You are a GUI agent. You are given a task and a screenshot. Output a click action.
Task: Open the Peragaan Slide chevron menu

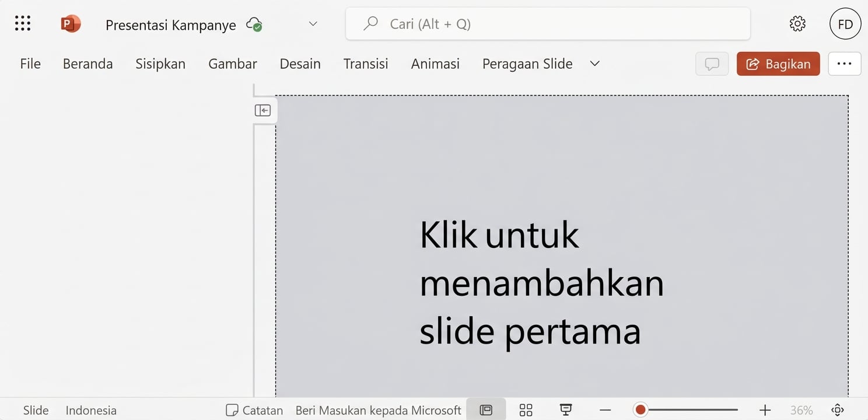point(594,64)
